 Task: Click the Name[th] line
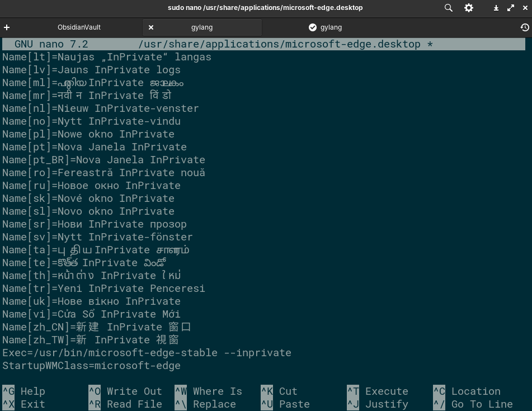[x=92, y=276]
